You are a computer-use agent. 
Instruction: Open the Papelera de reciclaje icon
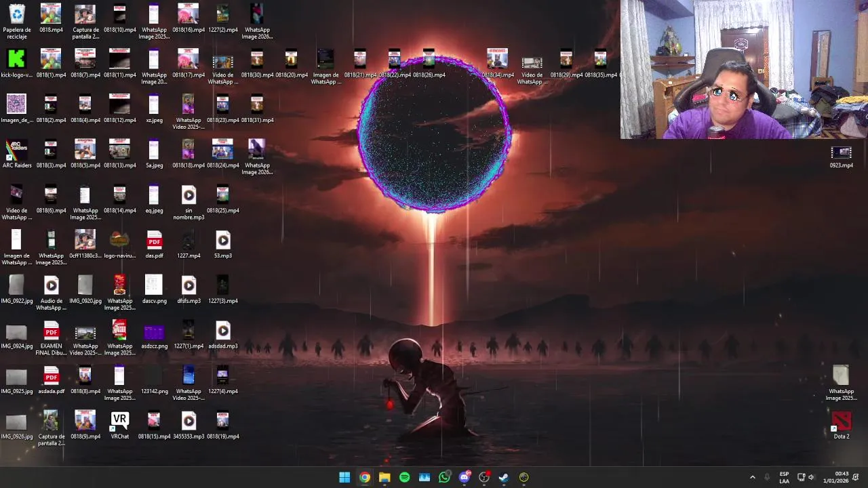click(x=16, y=21)
